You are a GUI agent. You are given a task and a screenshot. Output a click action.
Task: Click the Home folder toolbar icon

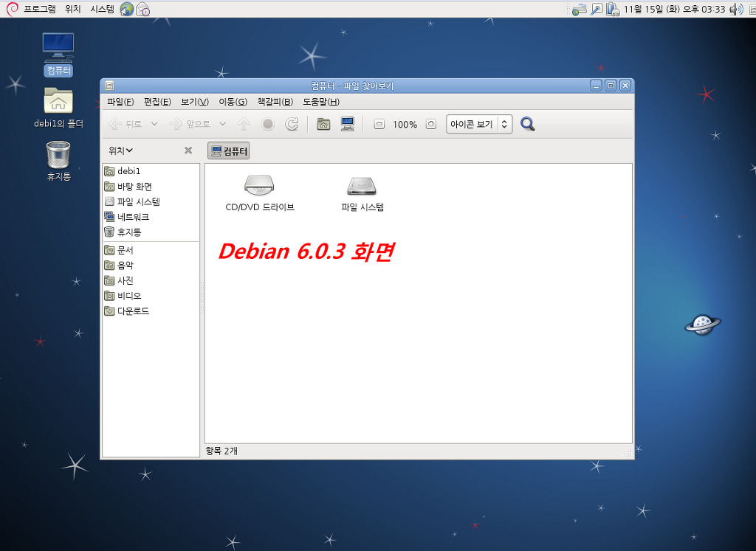click(x=323, y=124)
